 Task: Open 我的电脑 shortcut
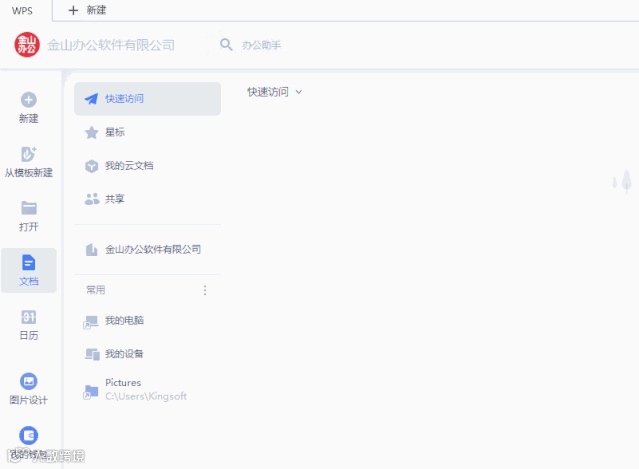tap(148, 321)
